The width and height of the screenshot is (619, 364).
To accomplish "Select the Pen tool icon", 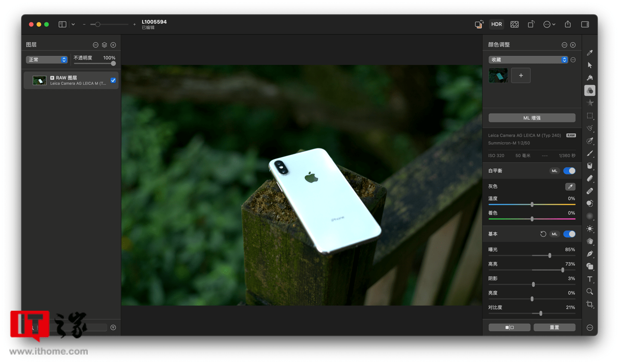I will tap(590, 254).
